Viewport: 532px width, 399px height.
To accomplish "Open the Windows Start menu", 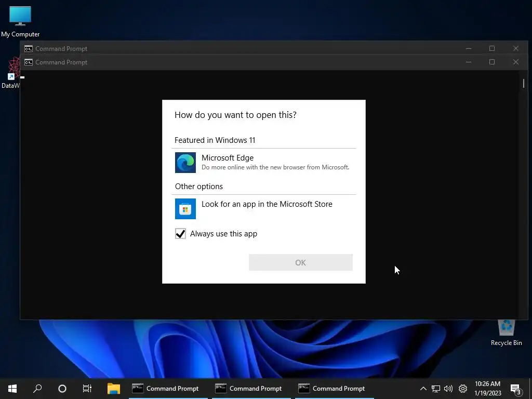I will 12,389.
